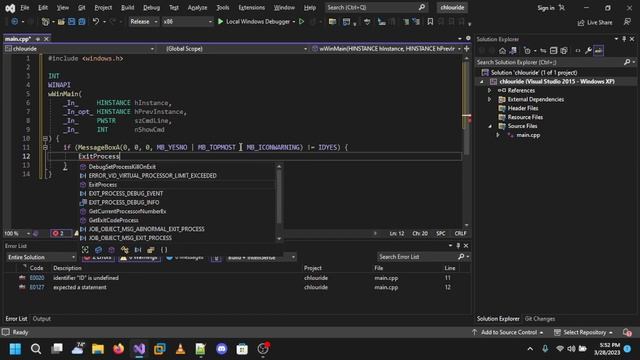Open VLC media player from taskbar
Viewport: 640px width, 360px height.
click(180, 349)
